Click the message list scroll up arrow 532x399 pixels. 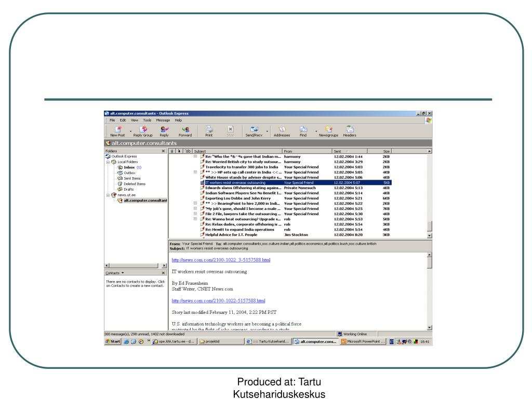point(430,151)
